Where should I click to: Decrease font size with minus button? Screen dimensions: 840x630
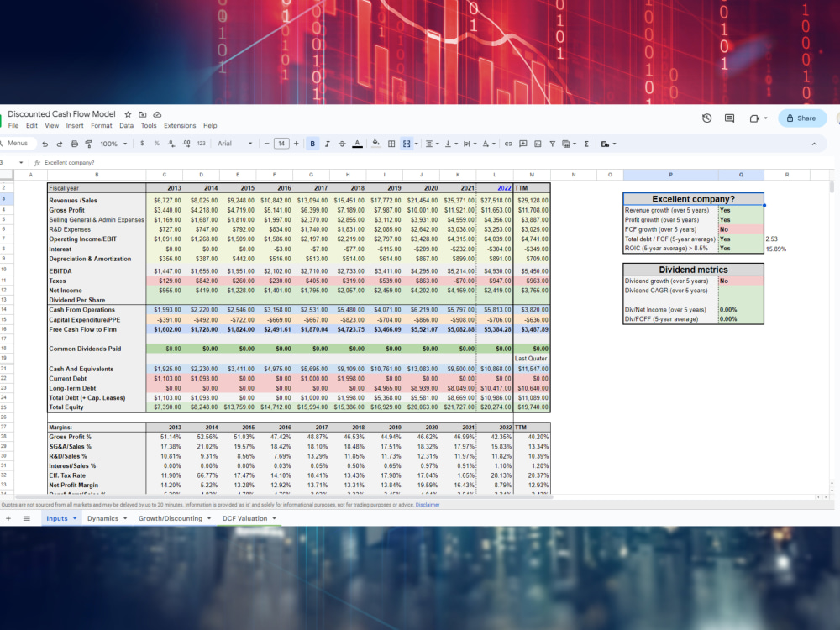pos(267,144)
